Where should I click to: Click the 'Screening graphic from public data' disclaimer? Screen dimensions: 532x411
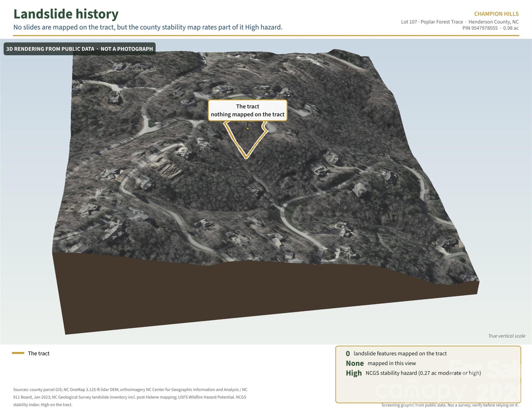(450, 405)
